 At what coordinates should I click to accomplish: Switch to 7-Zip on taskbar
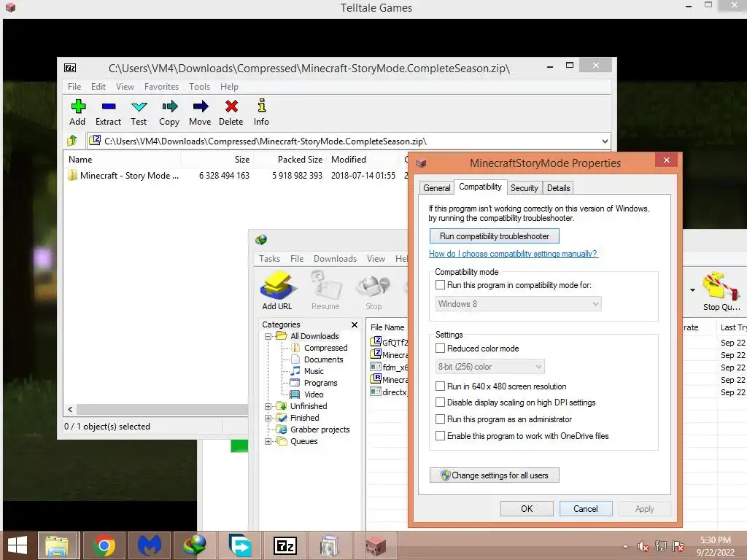285,545
